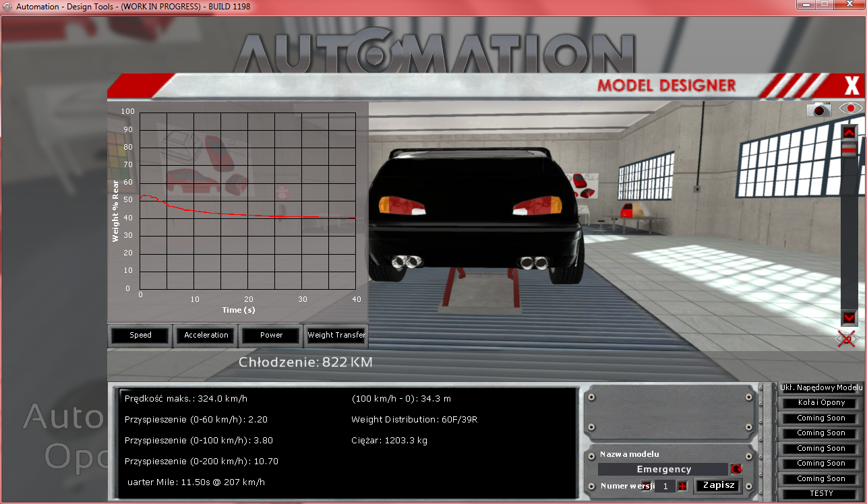This screenshot has height=504, width=867.
Task: Close the Model Designer with the X
Action: (851, 86)
